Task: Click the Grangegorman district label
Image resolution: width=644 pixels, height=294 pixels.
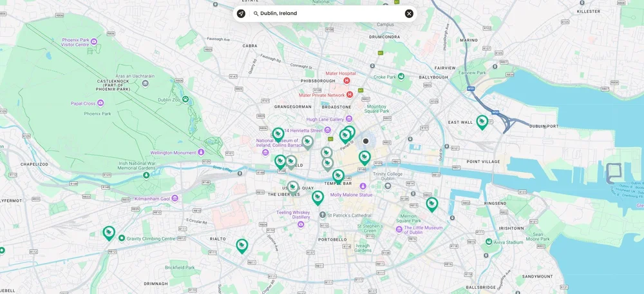Action: pyautogui.click(x=293, y=106)
